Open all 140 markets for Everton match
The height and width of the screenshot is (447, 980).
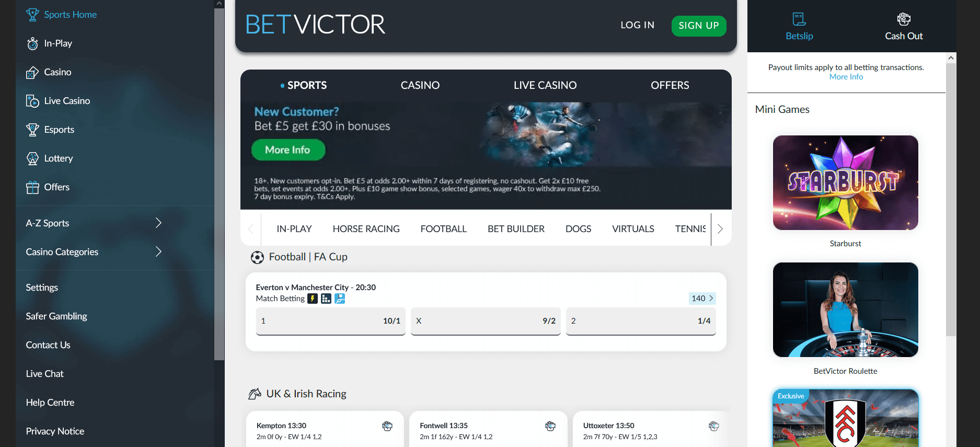(702, 299)
